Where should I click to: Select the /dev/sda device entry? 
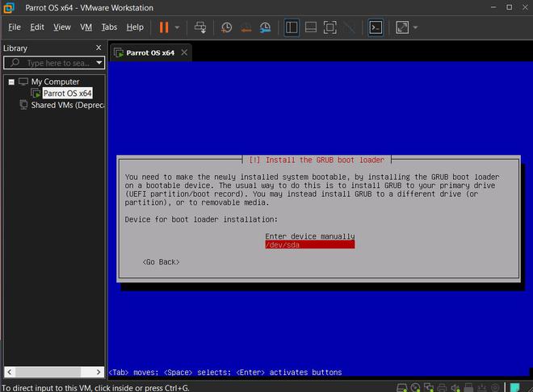point(309,244)
